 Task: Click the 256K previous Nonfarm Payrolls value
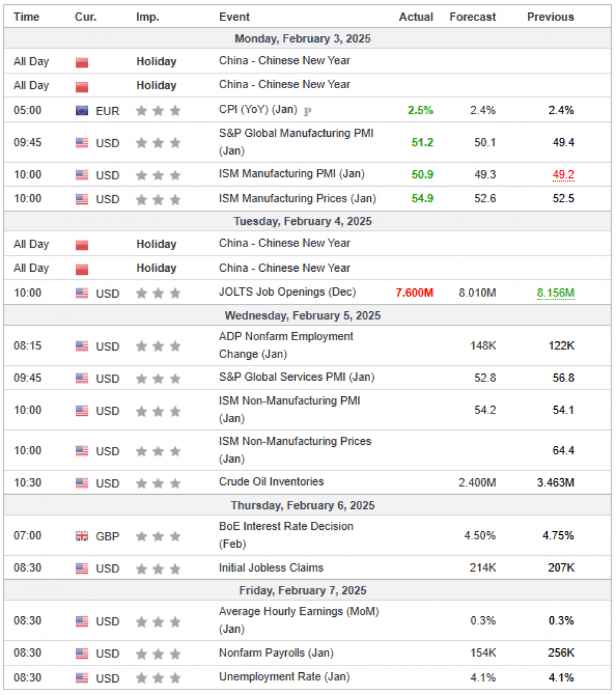562,653
